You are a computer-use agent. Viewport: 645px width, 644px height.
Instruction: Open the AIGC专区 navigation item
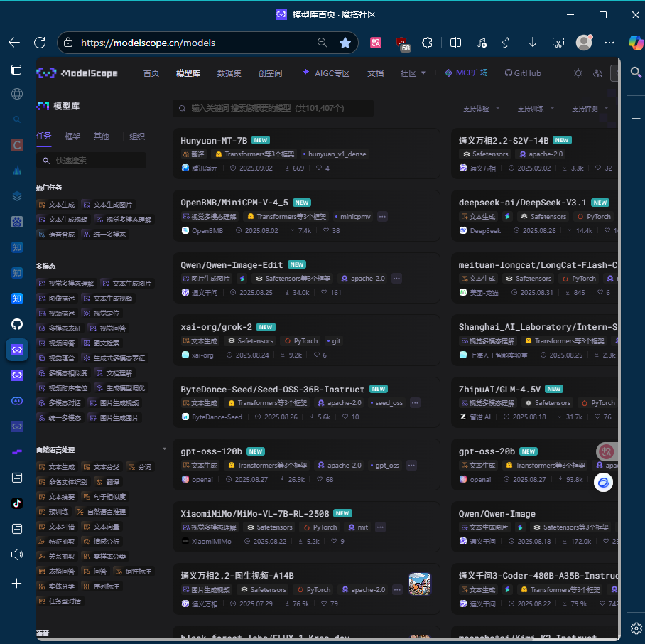point(326,73)
